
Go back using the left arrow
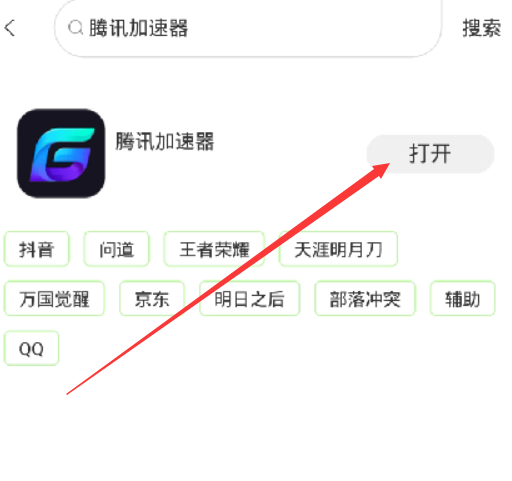pyautogui.click(x=10, y=28)
